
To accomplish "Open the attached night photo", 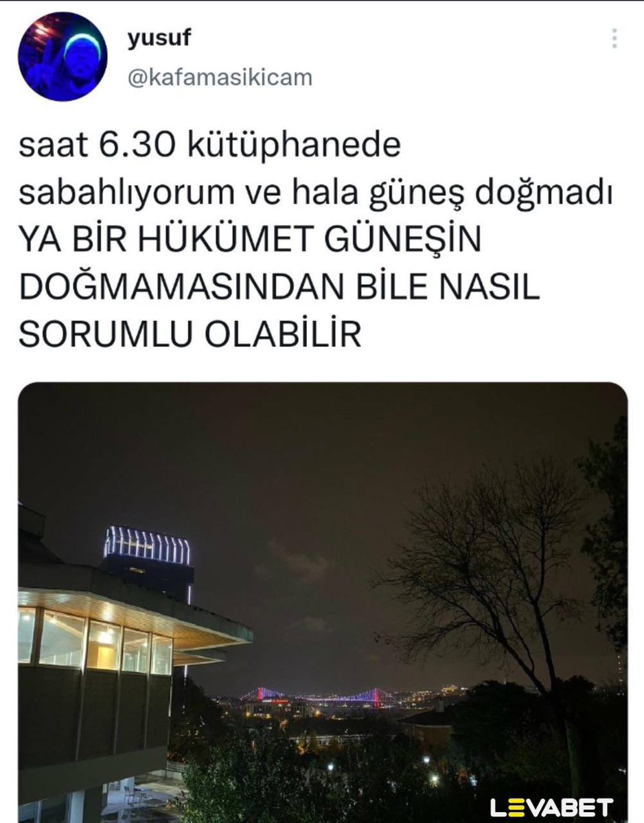I will coord(323,603).
